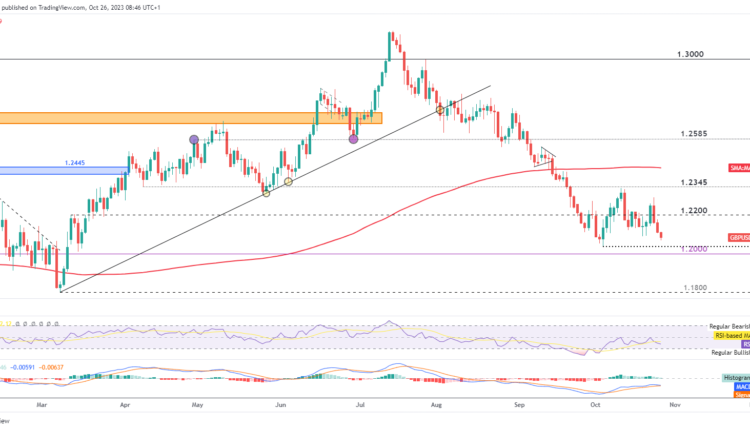Click the purple circle marker near May
Image resolution: width=750 pixels, height=430 pixels.
pyautogui.click(x=194, y=140)
